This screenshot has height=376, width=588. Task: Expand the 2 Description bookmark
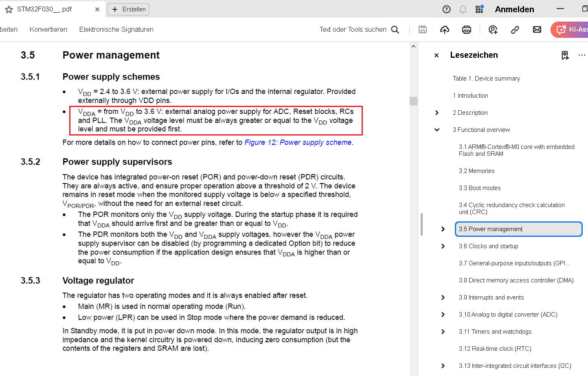437,113
